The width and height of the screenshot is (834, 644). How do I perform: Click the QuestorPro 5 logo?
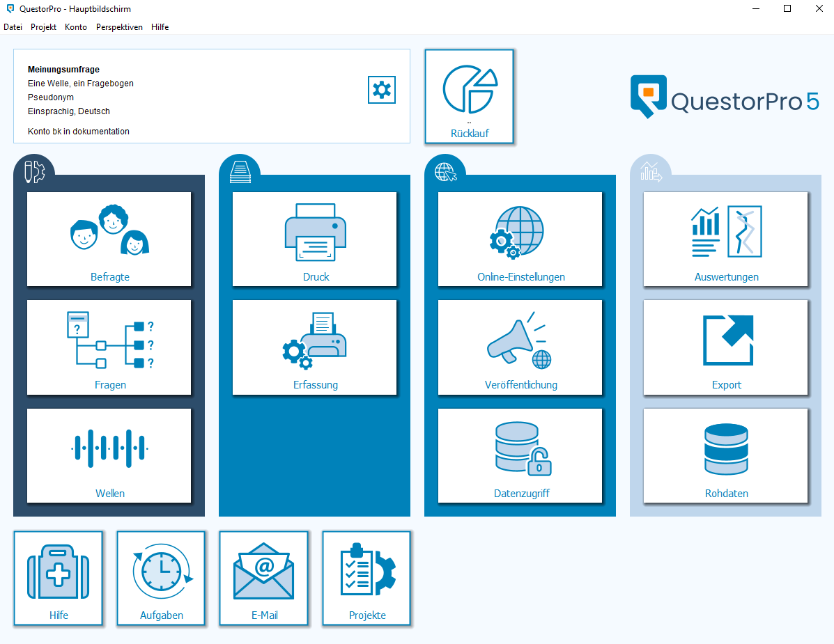[x=725, y=97]
